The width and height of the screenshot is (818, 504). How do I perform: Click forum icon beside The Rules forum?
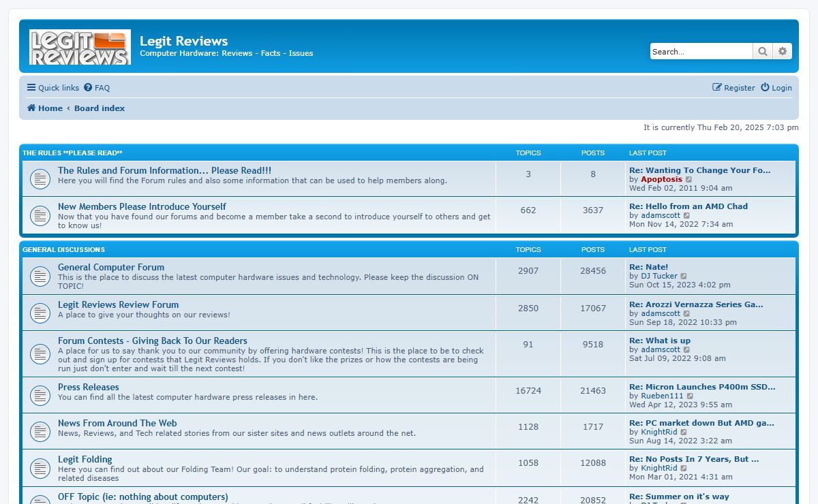point(40,179)
